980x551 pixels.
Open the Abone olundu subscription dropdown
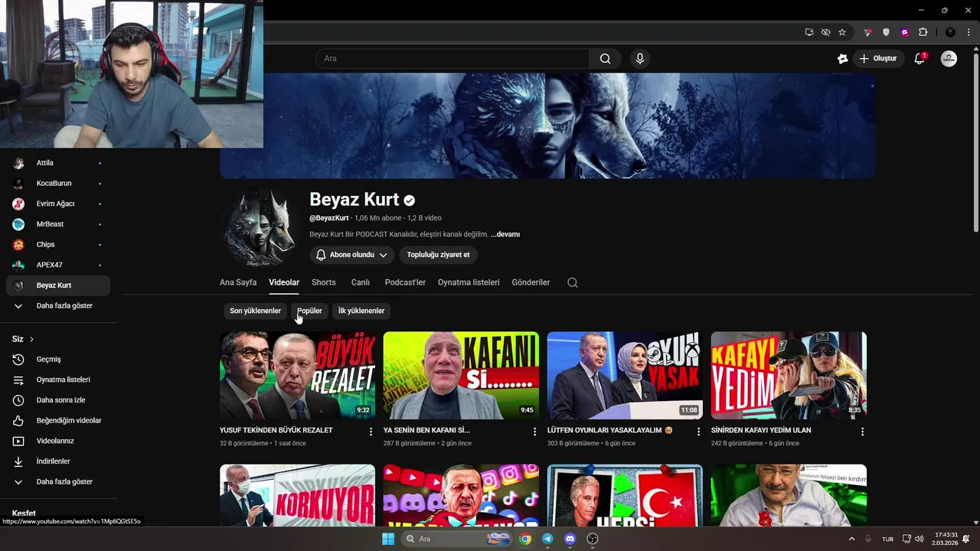tap(352, 255)
